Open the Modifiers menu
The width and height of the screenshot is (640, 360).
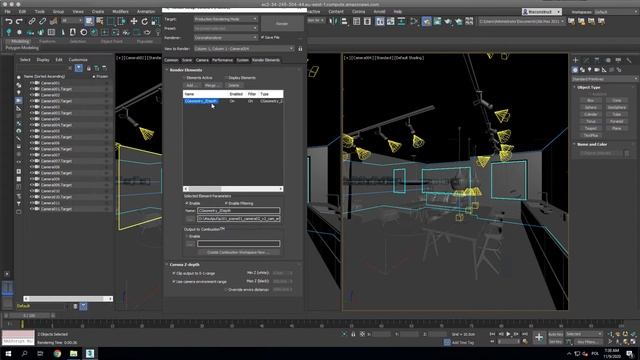coord(120,12)
